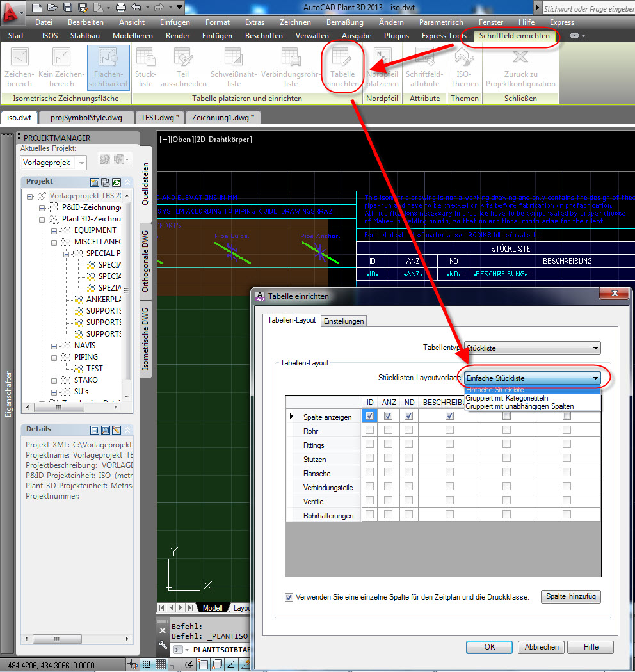Click the Abbrechen button
Image resolution: width=635 pixels, height=672 pixels.
(x=541, y=647)
